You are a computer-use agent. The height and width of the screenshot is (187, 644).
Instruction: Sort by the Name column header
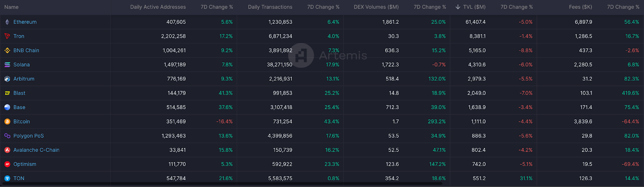coord(11,7)
